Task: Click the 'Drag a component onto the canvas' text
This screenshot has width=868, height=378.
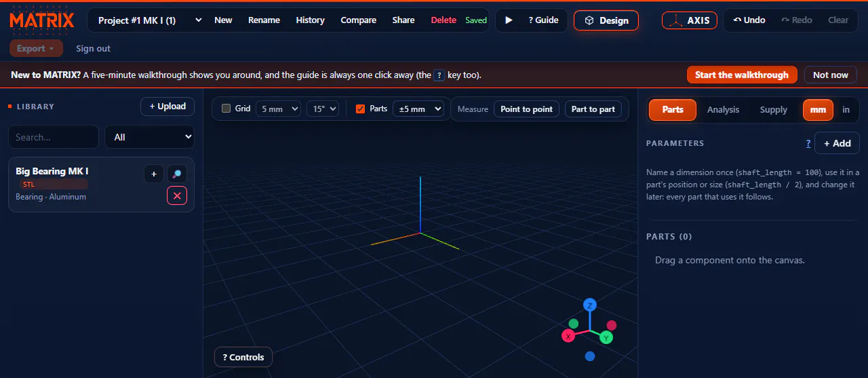Action: pos(730,260)
